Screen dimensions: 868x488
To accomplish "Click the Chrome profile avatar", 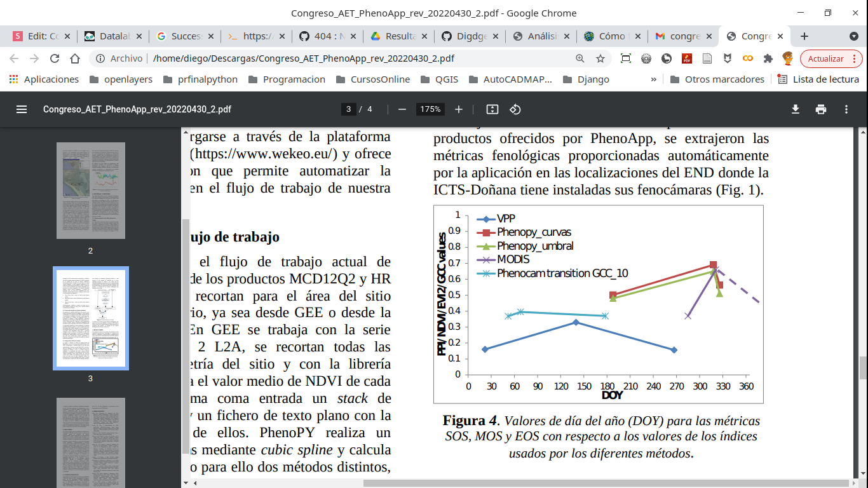I will 788,58.
